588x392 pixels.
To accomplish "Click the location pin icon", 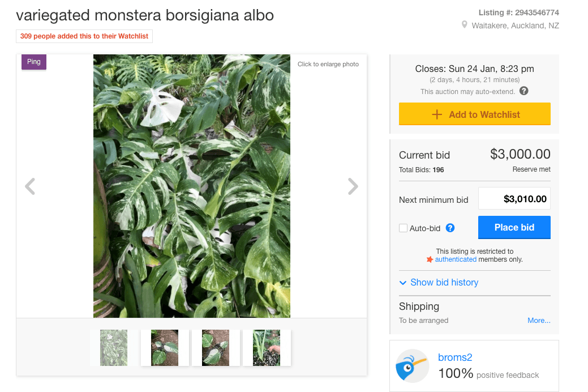I will coord(465,25).
